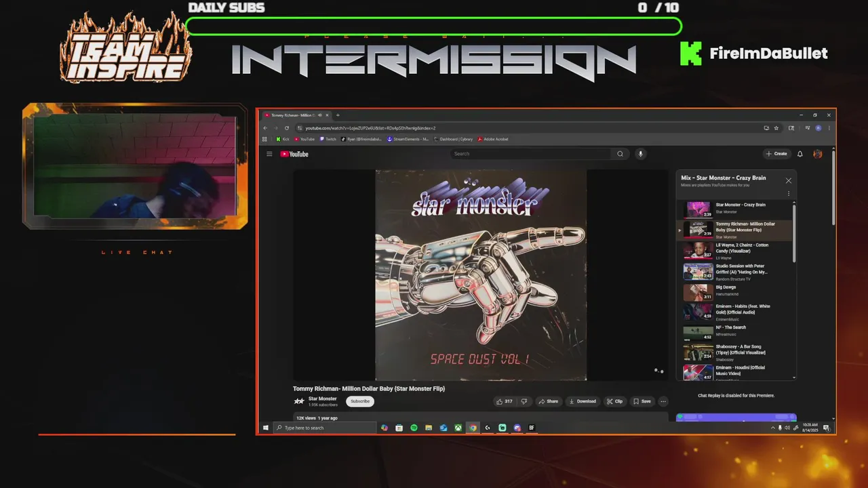Click the search magnifier button
The width and height of the screenshot is (868, 488).
(620, 154)
